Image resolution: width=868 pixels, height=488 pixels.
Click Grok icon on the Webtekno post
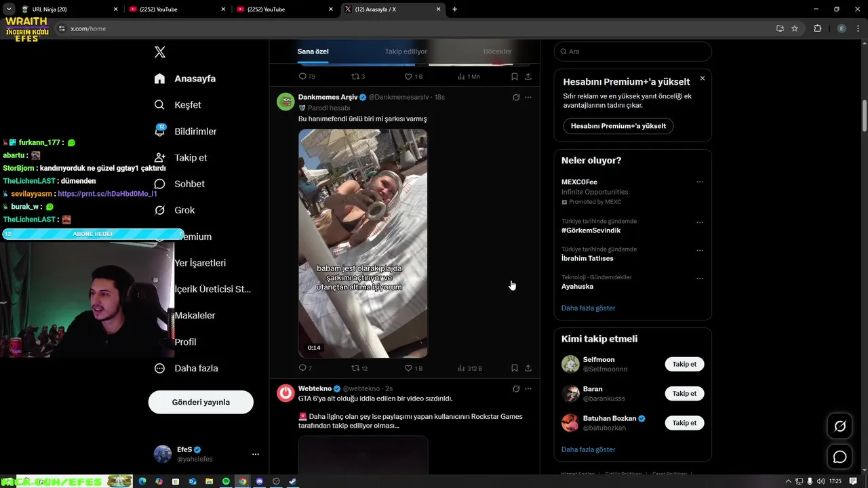coord(516,389)
